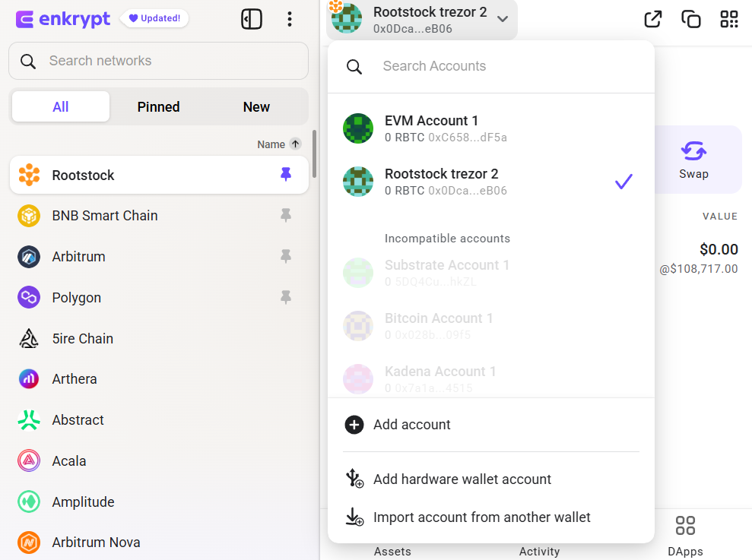Click the Arthera network icon
752x560 pixels.
[29, 378]
